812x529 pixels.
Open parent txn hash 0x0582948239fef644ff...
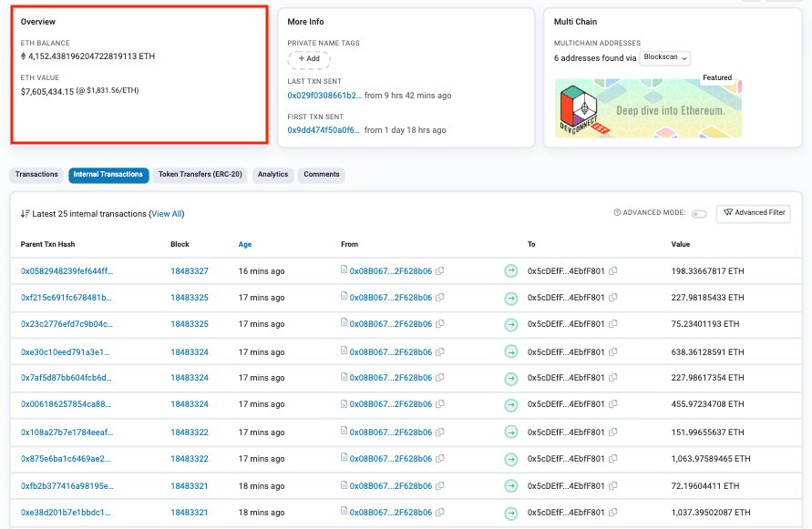tap(67, 270)
